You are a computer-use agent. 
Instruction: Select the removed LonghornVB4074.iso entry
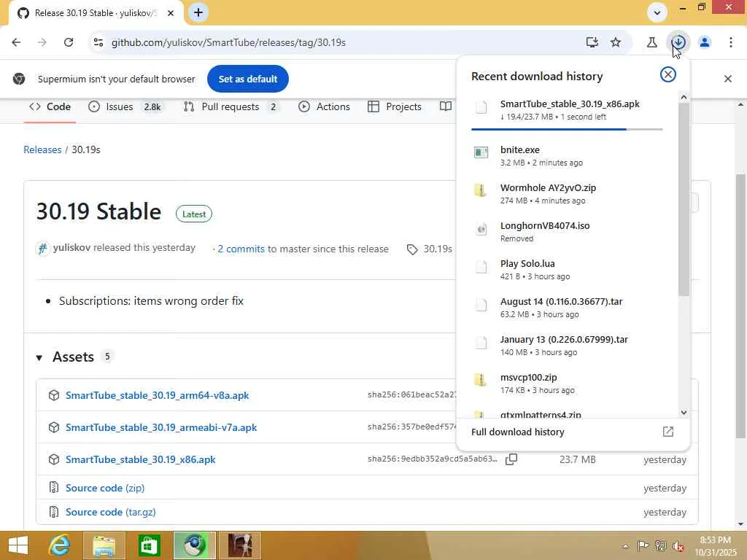(x=567, y=232)
